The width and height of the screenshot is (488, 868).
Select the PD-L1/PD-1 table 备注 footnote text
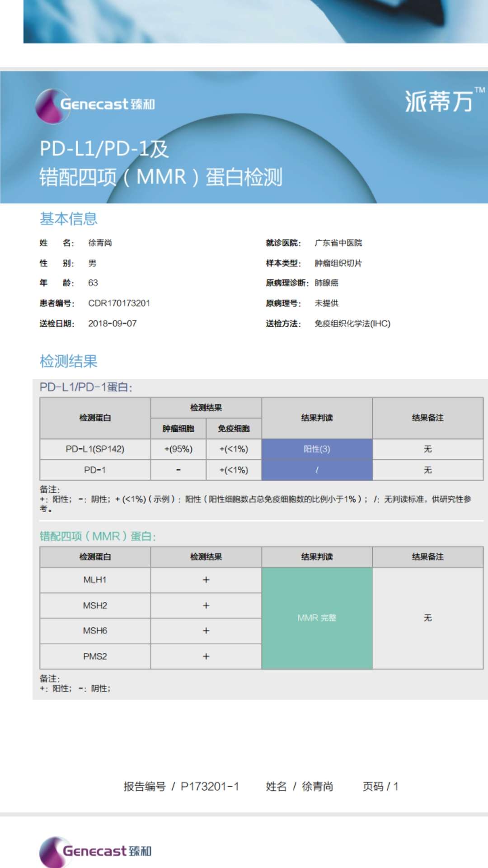(255, 499)
